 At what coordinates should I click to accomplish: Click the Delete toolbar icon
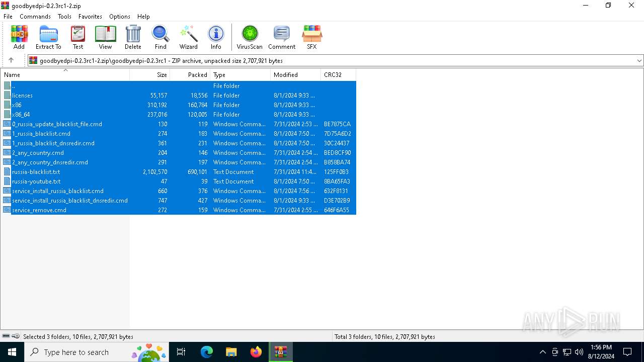coord(133,38)
